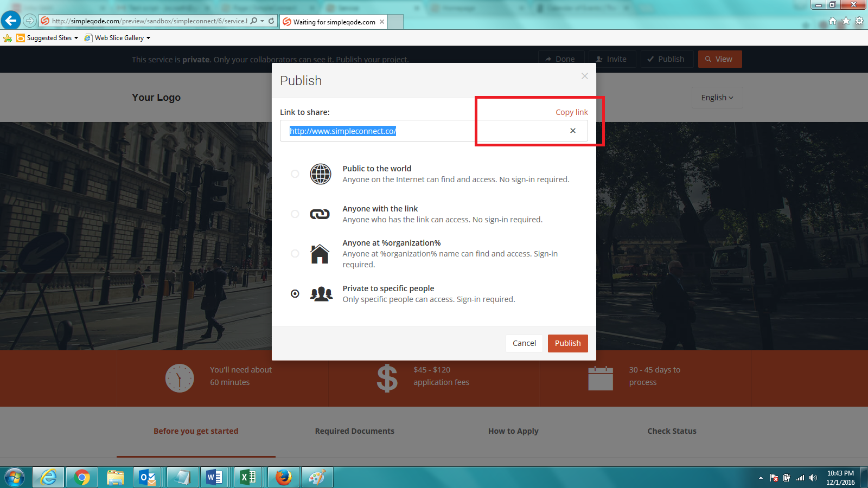Click the Done button in top bar
This screenshot has width=868, height=488.
tap(561, 59)
